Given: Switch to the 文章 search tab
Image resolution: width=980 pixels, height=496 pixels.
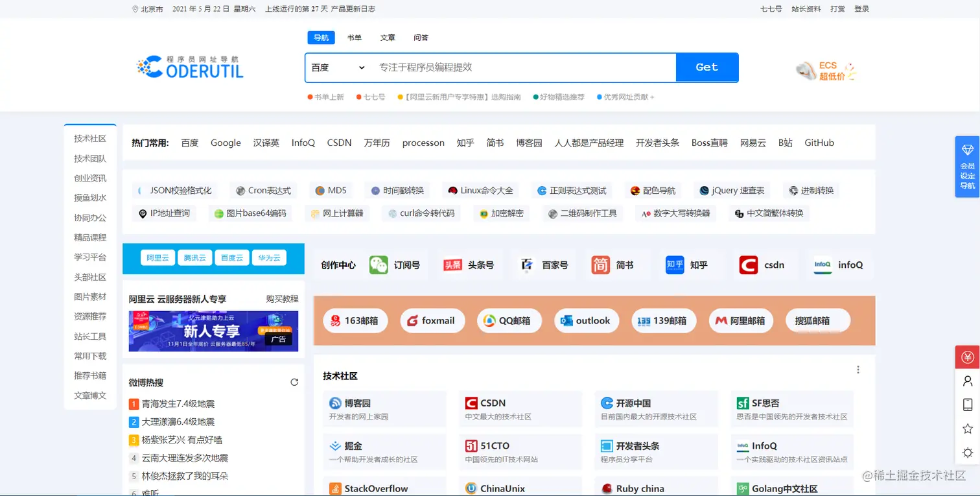Looking at the screenshot, I should (388, 38).
